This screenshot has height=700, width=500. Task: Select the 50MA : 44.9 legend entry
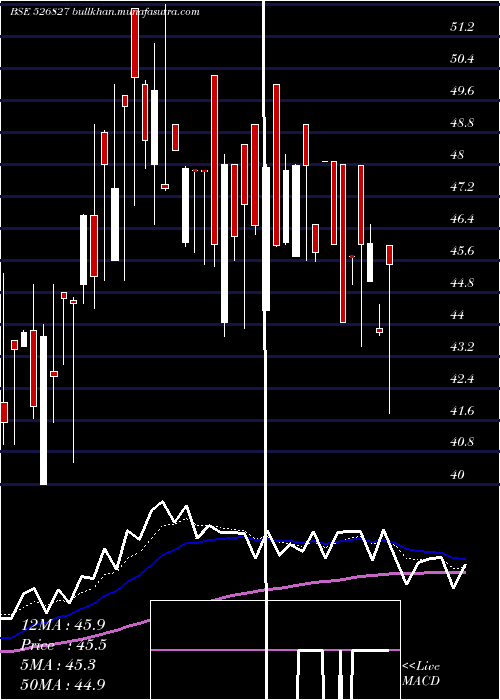point(62,684)
